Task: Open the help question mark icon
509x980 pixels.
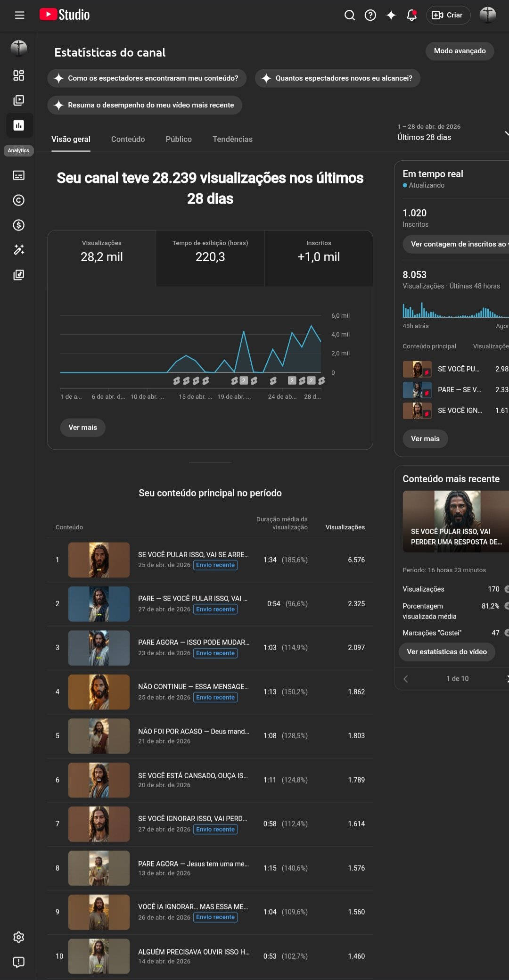Action: 370,15
